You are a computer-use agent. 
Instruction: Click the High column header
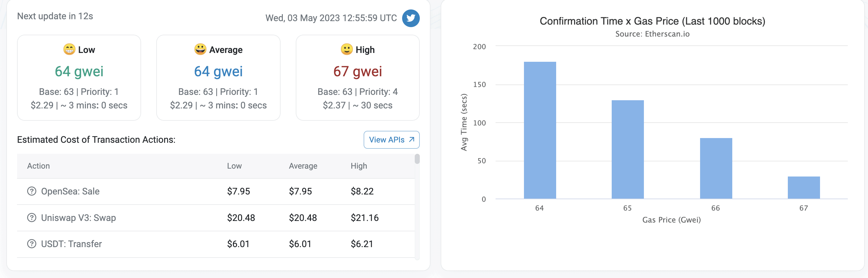pyautogui.click(x=359, y=166)
